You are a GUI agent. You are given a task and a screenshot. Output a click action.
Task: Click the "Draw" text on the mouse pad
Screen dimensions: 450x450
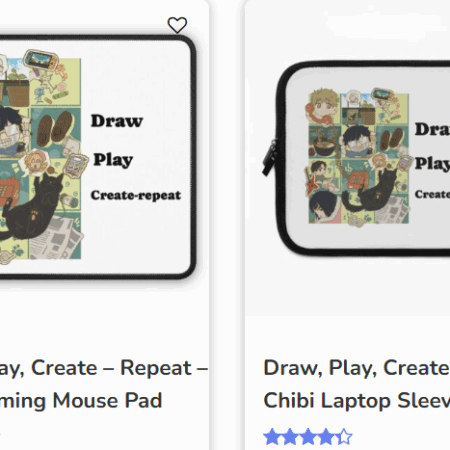tap(117, 121)
